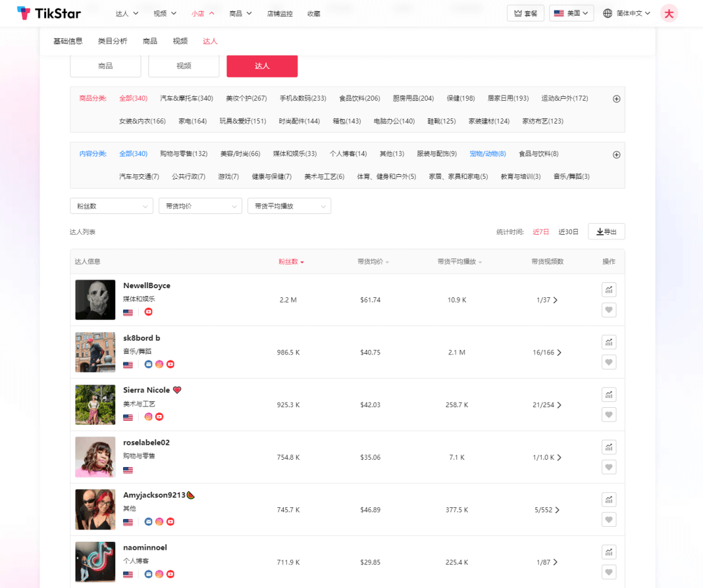Open the 粉丝数 filter dropdown
Viewport: 703px width, 588px height.
111,206
